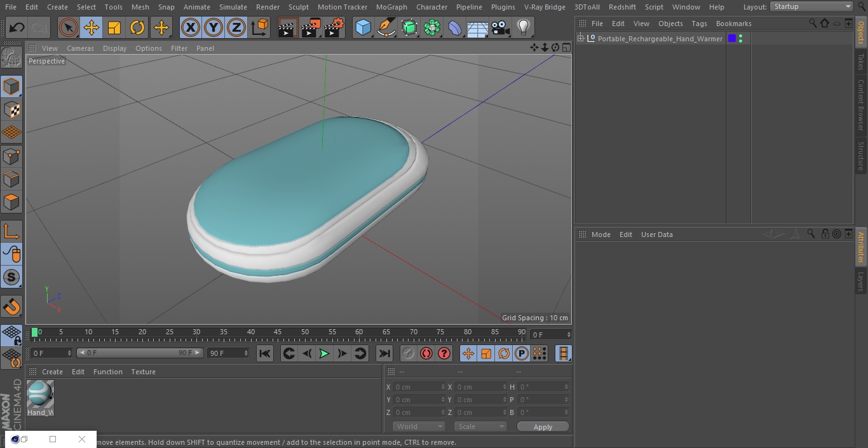868x448 pixels.
Task: Toggle the Position keyframe channel
Action: pyautogui.click(x=468, y=353)
